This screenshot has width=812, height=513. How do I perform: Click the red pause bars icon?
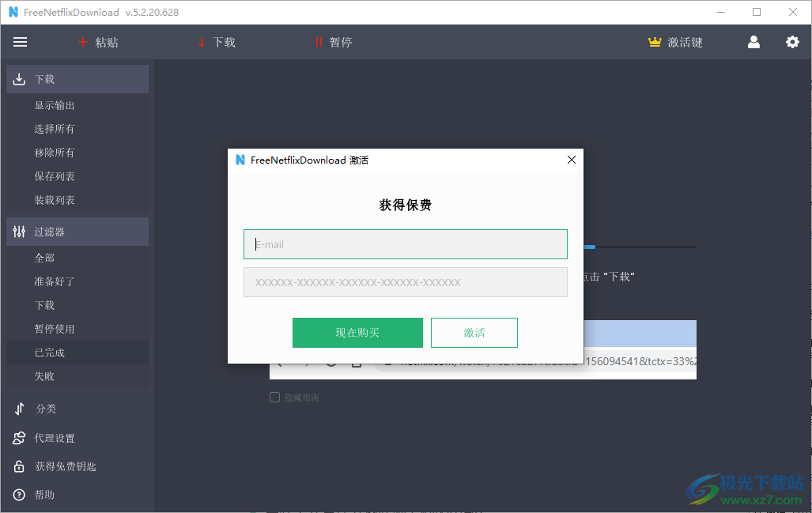coord(319,42)
